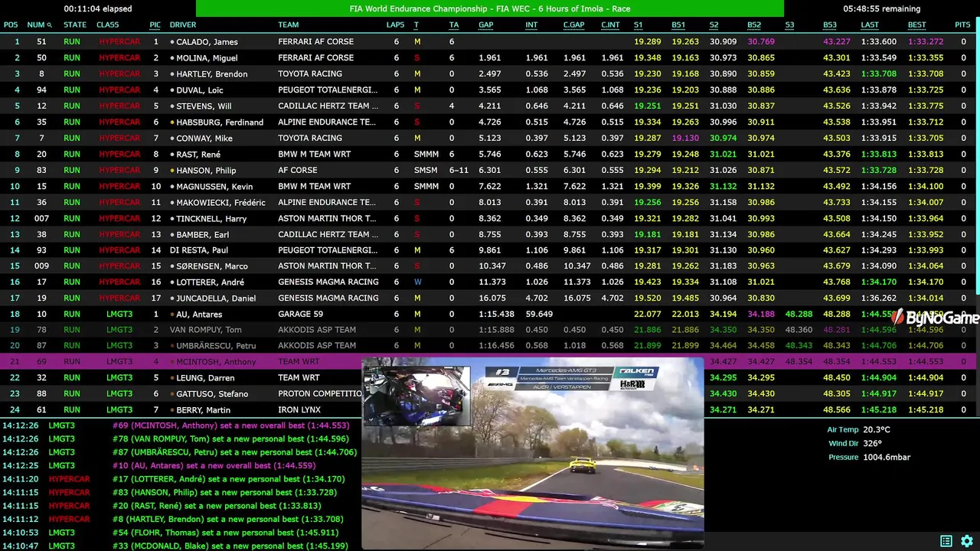Sort by the POS column header

[11, 25]
